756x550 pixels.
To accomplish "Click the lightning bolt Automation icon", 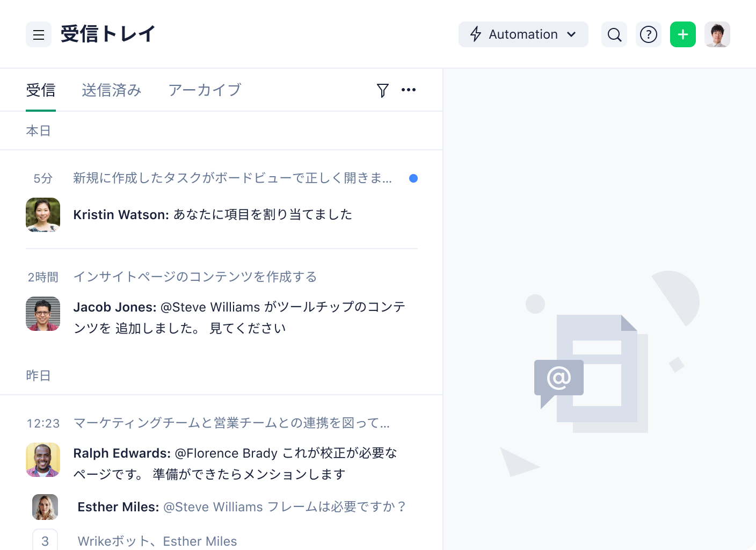I will (476, 34).
